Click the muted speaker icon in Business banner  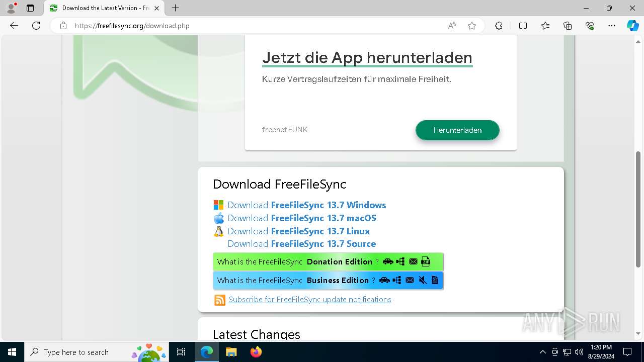423,280
